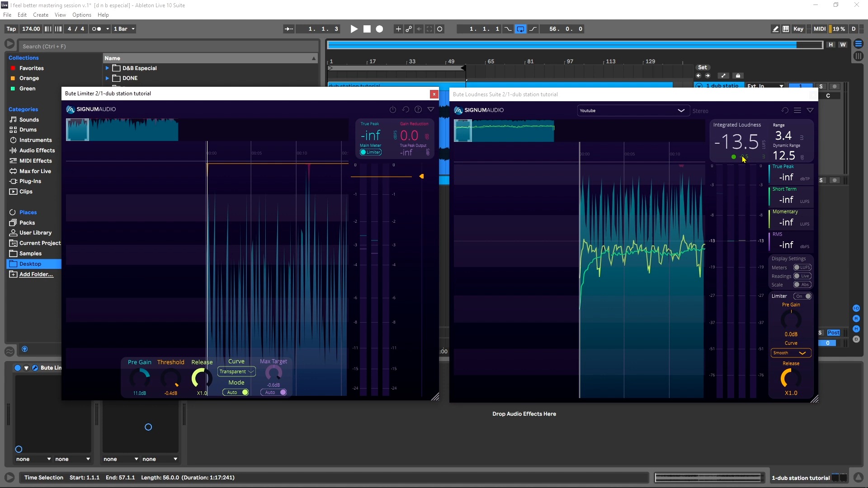Select the Audio Effects category
The width and height of the screenshot is (868, 488).
pos(37,150)
